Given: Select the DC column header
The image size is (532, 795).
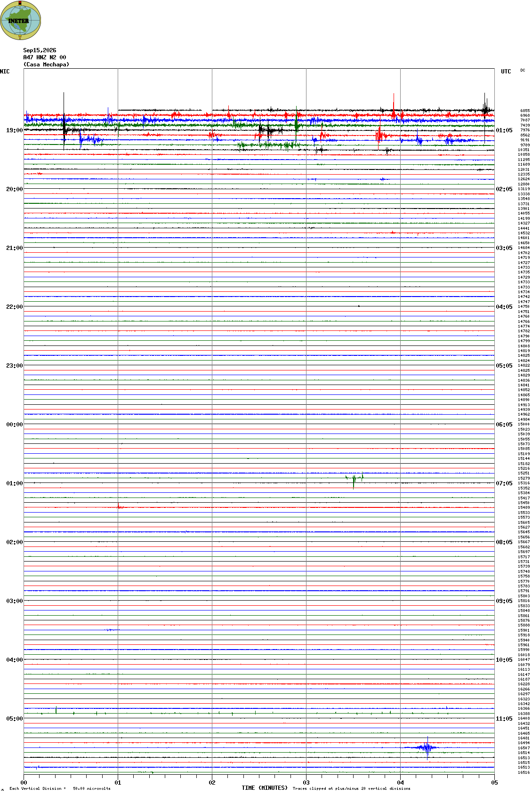Looking at the screenshot, I should tap(523, 71).
